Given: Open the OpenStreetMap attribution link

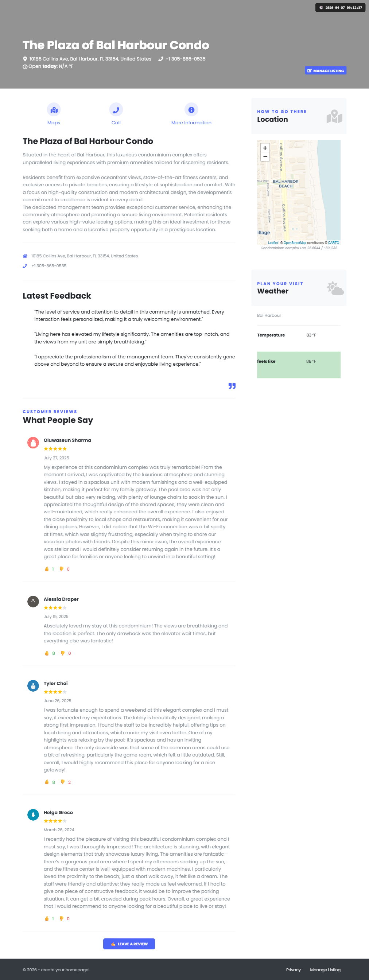Looking at the screenshot, I should [295, 243].
